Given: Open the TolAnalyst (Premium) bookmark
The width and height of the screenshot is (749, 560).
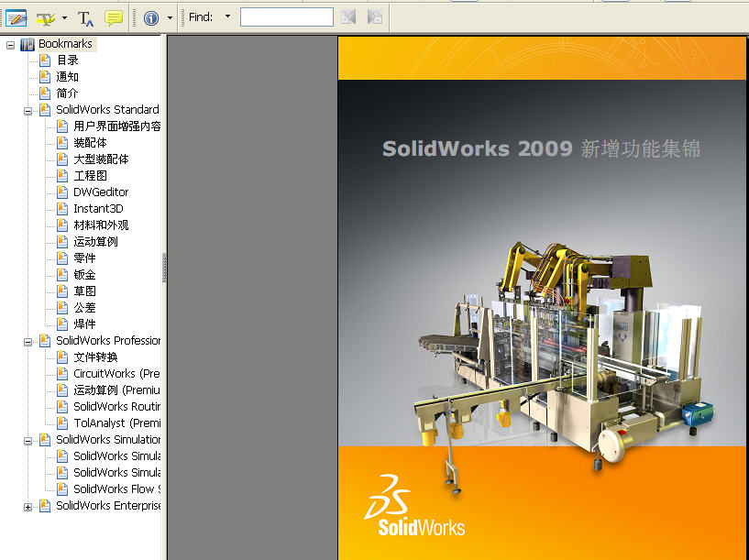Looking at the screenshot, I should [x=117, y=423].
